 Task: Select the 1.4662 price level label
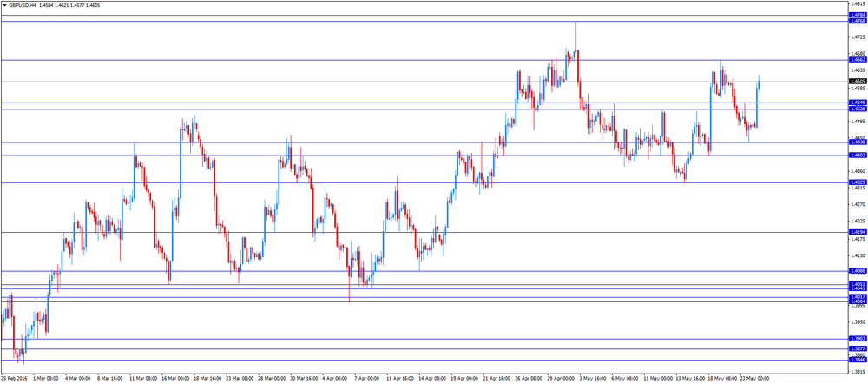[858, 60]
